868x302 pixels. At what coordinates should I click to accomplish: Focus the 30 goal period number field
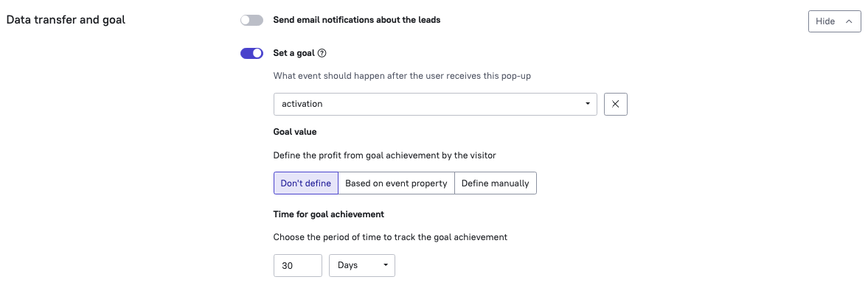(x=298, y=265)
